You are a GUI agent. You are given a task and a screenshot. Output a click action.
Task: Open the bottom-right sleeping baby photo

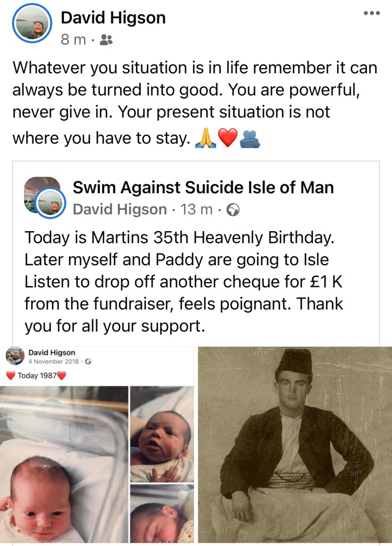[x=162, y=512]
